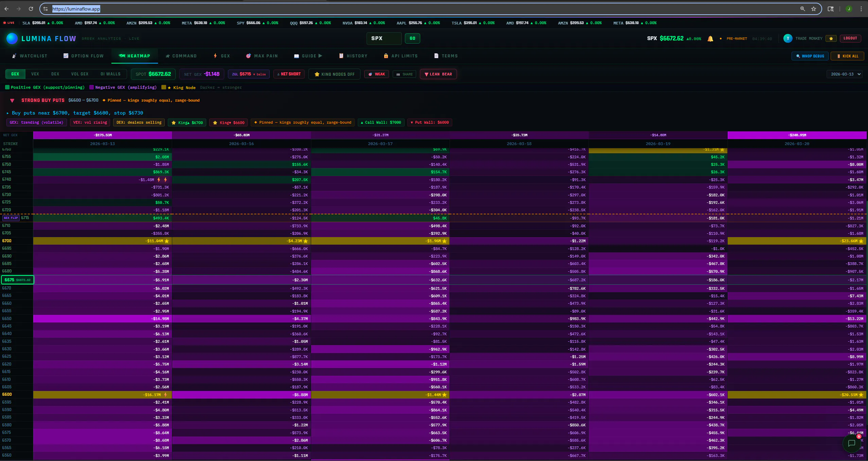868x461 pixels.
Task: Click the gold star badge beside Trade Monkey
Action: coord(831,38)
